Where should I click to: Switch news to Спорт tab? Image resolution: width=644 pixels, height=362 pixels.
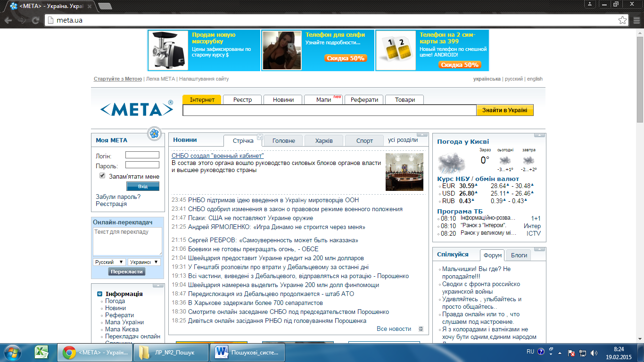coord(364,140)
